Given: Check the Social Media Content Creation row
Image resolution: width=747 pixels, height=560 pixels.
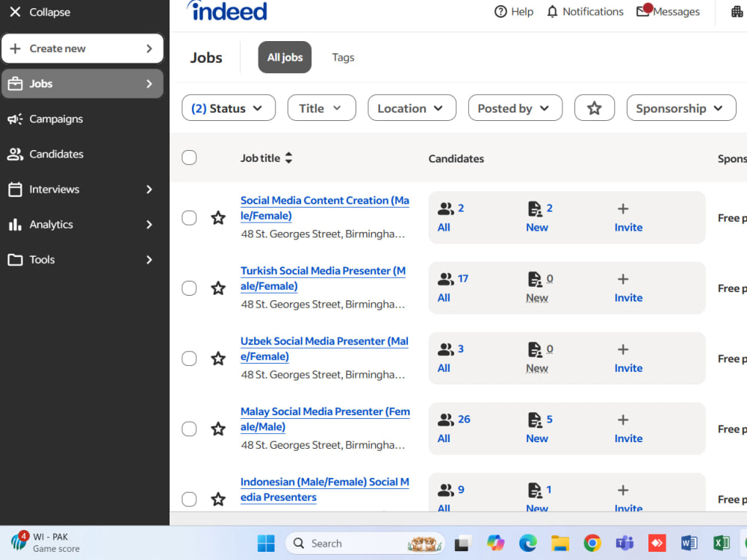Looking at the screenshot, I should pos(189,217).
